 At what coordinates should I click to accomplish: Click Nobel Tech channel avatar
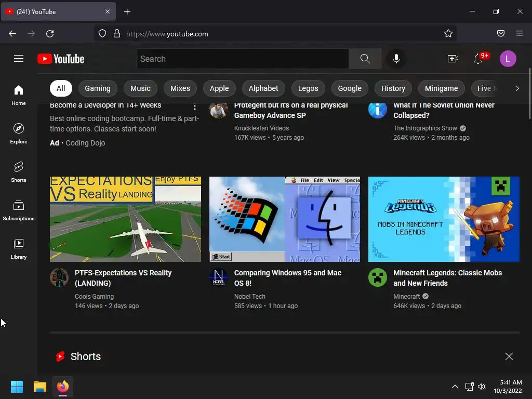[x=219, y=277]
